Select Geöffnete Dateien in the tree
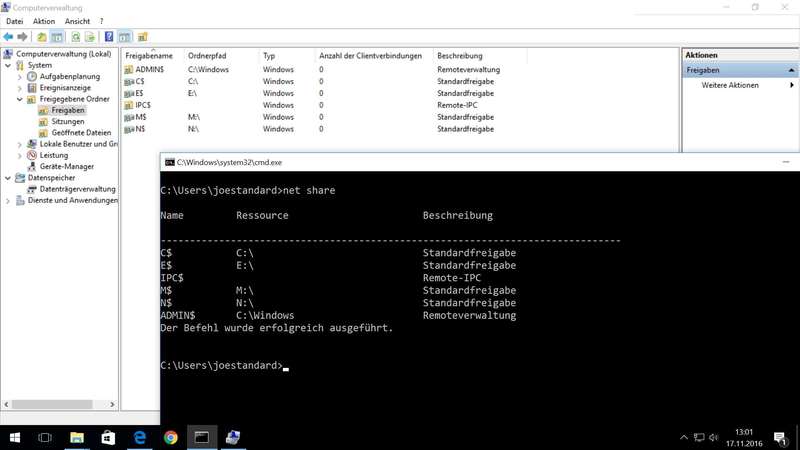The width and height of the screenshot is (800, 450). point(81,133)
